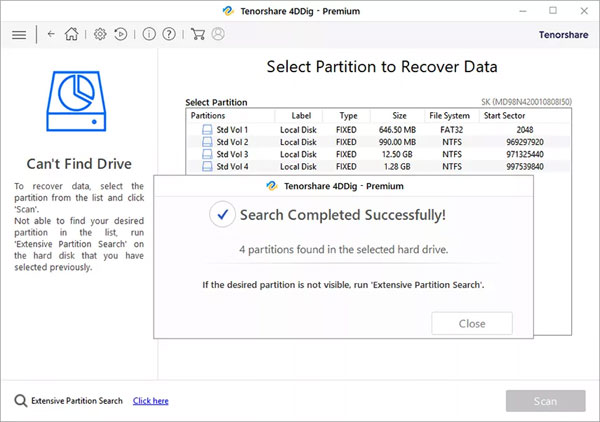
Task: Click the 'Can't Find Drive' heading
Action: [79, 164]
